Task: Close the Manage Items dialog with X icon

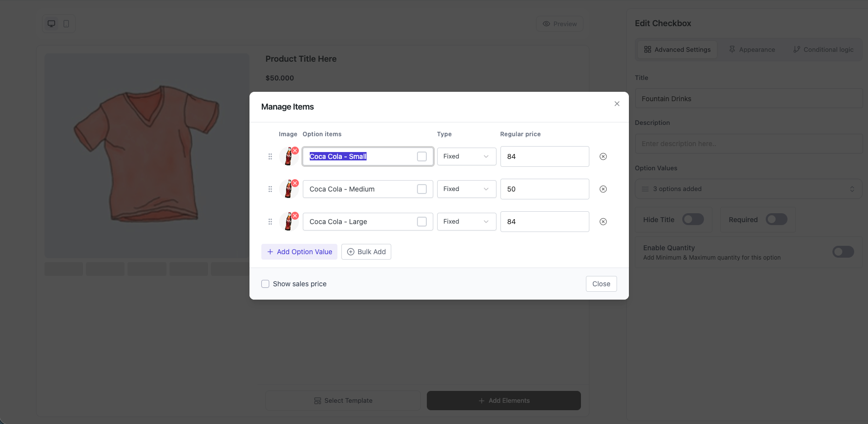Action: [617, 104]
